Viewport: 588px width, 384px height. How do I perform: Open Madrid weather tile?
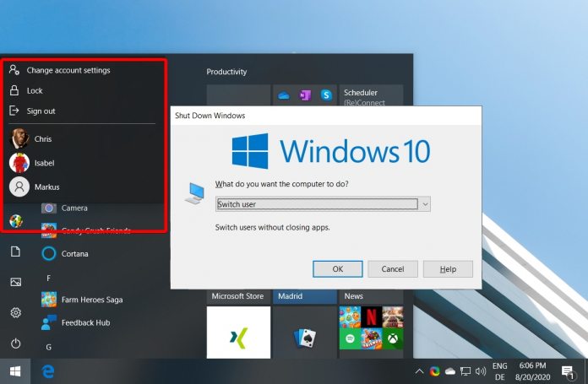tap(304, 296)
